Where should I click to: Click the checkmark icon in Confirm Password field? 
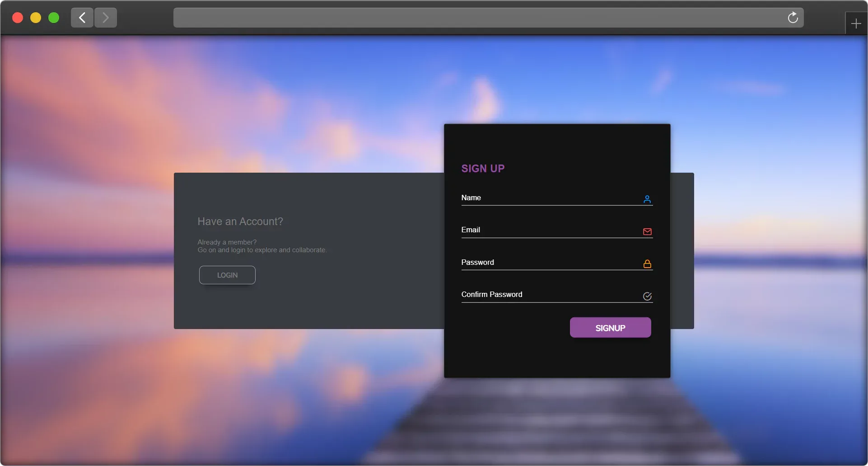647,296
